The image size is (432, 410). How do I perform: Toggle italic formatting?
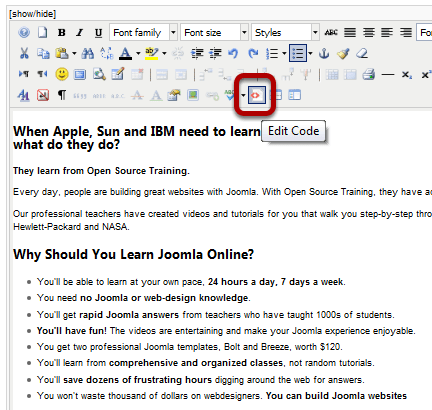point(79,33)
